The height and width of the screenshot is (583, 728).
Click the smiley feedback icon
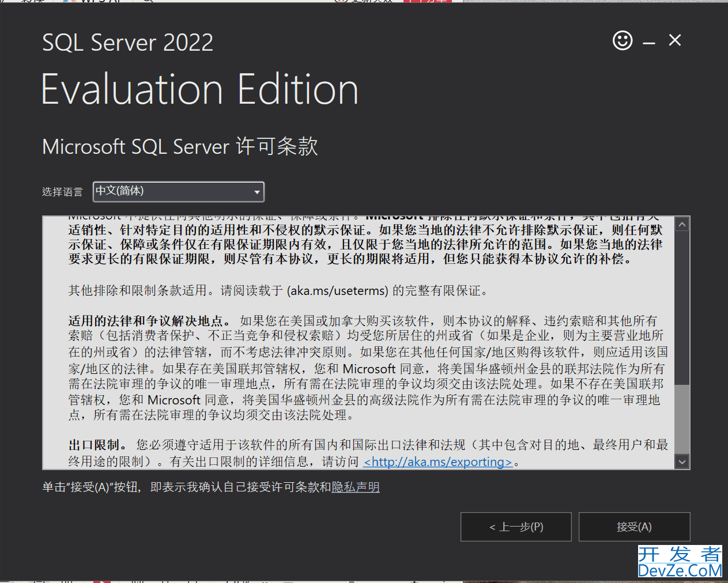[623, 40]
